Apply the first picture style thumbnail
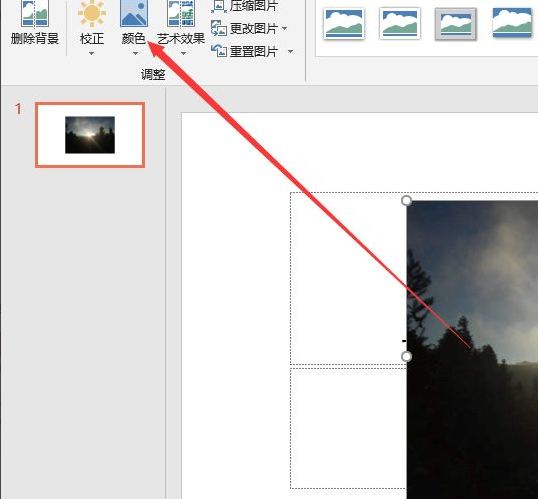The width and height of the screenshot is (538, 499). tap(344, 24)
